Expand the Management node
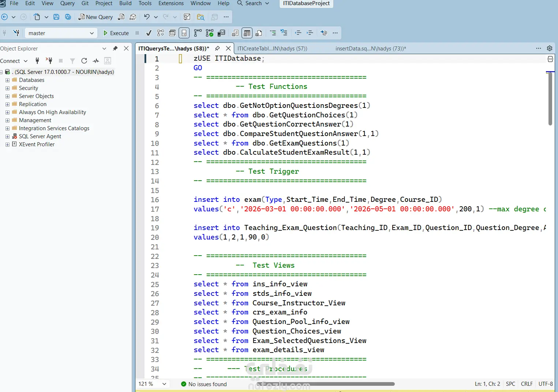This screenshot has width=558, height=392. (7, 120)
